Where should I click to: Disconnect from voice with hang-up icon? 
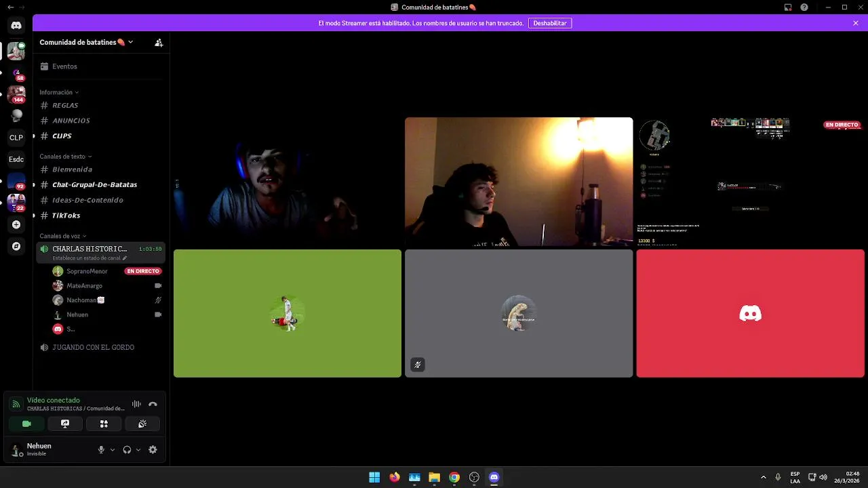pos(153,404)
